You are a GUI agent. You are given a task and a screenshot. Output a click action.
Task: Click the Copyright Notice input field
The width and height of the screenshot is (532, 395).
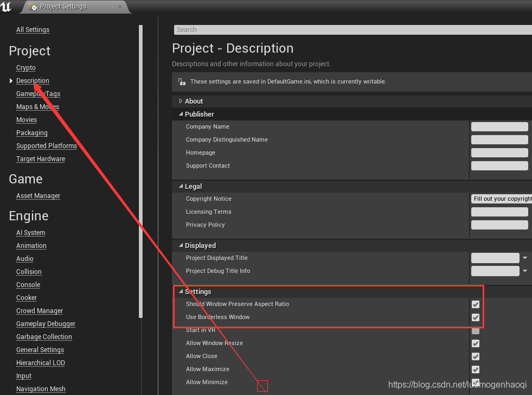coord(502,199)
